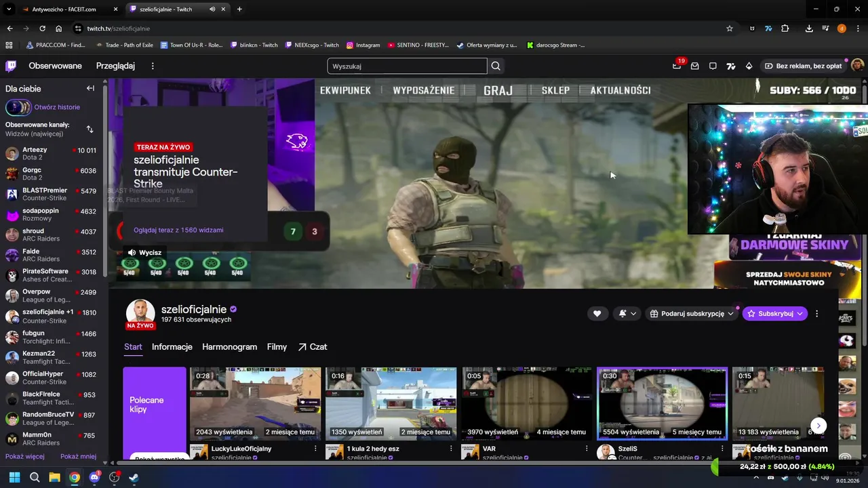The image size is (868, 488).
Task: Open the Informacje tab
Action: 172,346
